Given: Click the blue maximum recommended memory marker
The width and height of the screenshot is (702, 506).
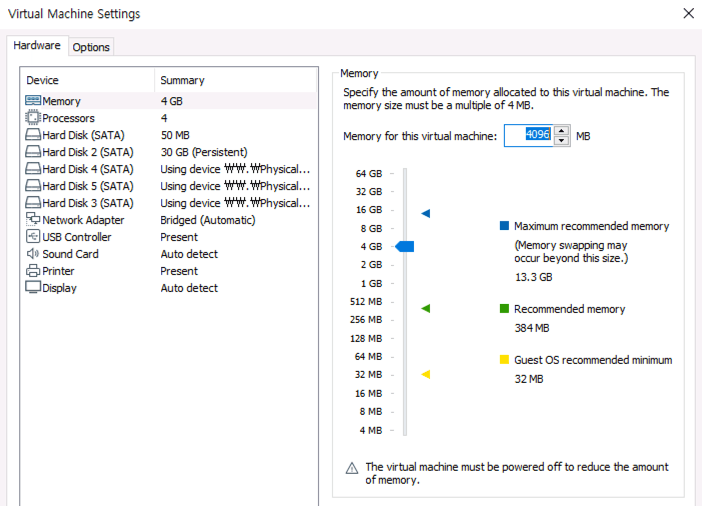Looking at the screenshot, I should pyautogui.click(x=425, y=213).
